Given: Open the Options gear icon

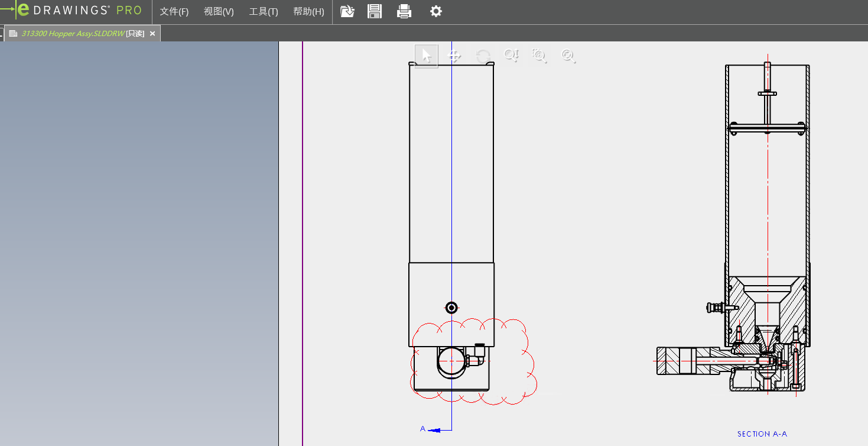Looking at the screenshot, I should pyautogui.click(x=436, y=11).
